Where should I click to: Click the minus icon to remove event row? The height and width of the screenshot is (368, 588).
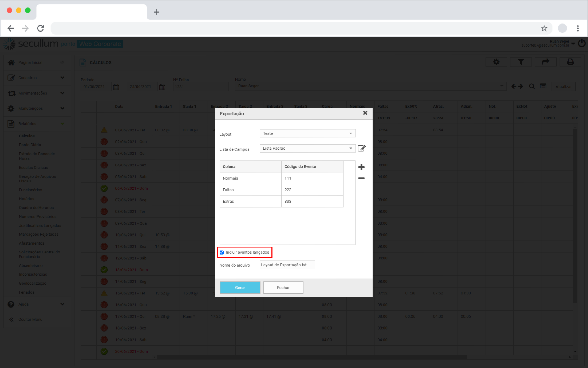361,178
